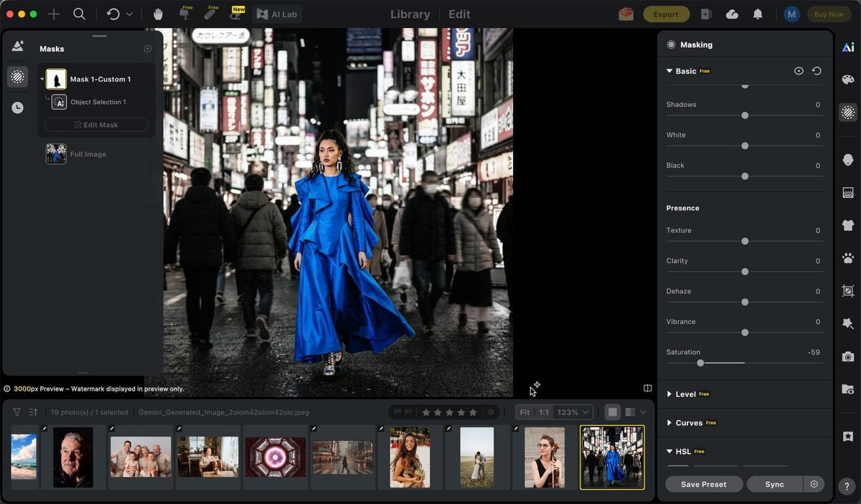Click the plus icon to import photos

point(54,14)
